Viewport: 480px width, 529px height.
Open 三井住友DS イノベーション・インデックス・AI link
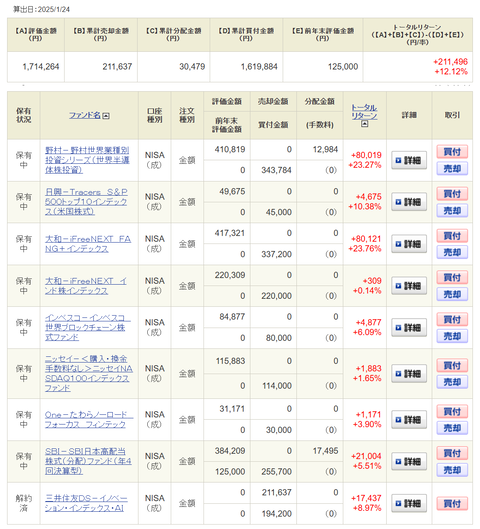[86, 503]
